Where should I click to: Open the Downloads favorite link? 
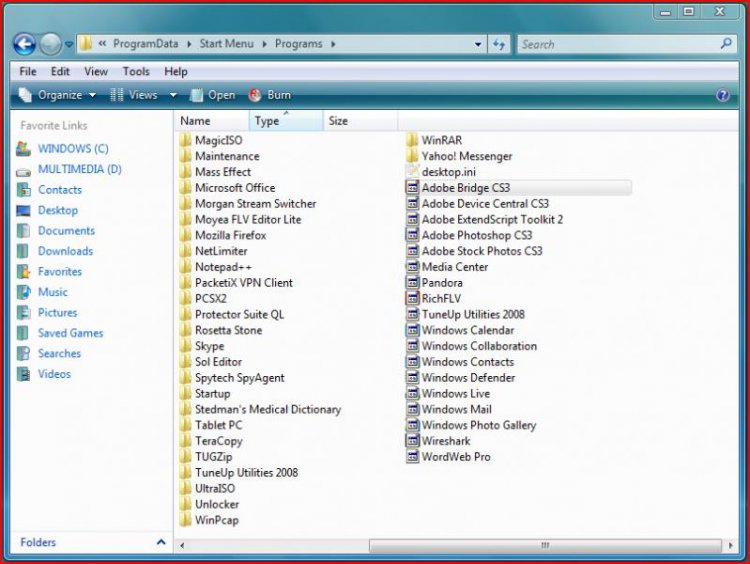point(66,252)
